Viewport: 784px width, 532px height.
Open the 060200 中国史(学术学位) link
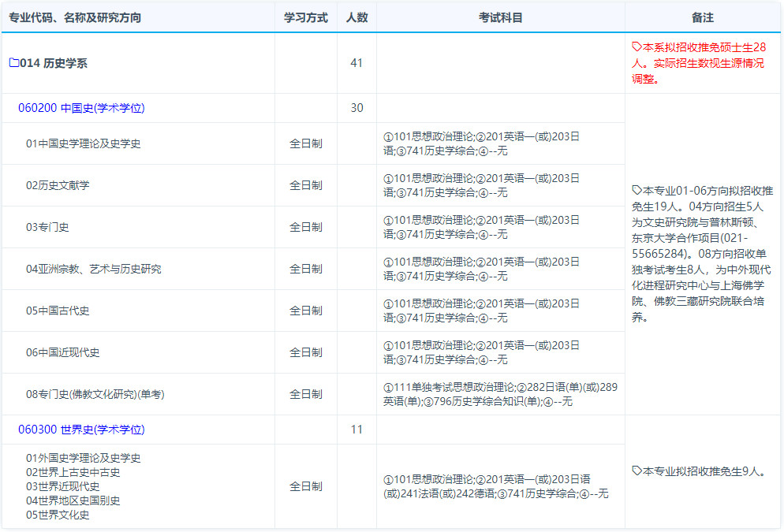click(x=81, y=108)
